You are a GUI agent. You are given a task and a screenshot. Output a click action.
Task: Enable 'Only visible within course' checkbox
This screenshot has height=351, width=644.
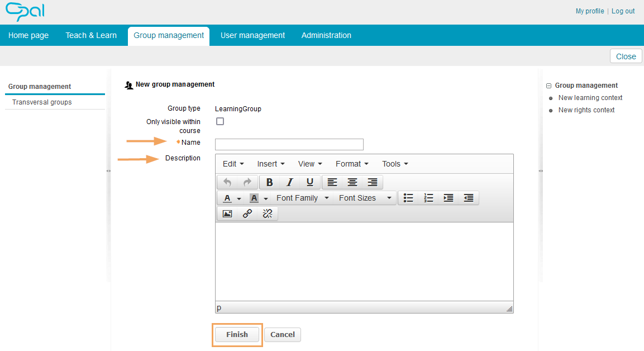(220, 121)
